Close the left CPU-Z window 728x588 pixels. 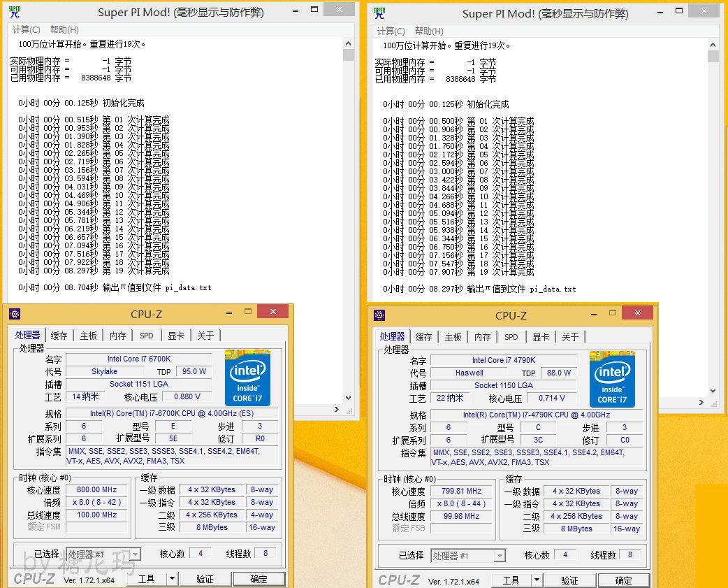[273, 311]
